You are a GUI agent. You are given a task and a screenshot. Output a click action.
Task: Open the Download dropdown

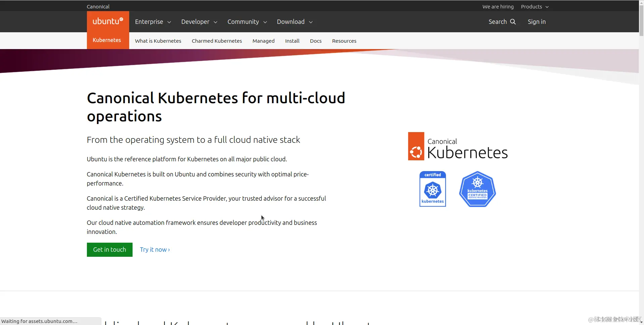pos(295,22)
